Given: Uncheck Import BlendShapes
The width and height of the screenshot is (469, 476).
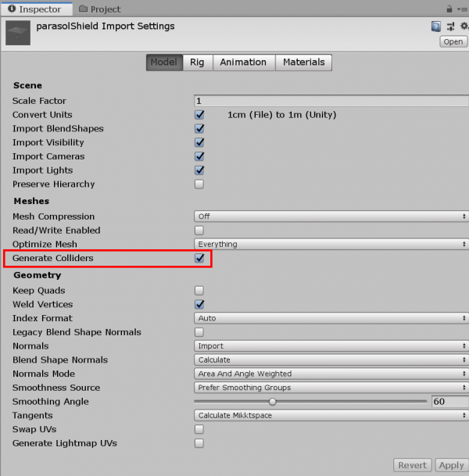Looking at the screenshot, I should [x=199, y=129].
